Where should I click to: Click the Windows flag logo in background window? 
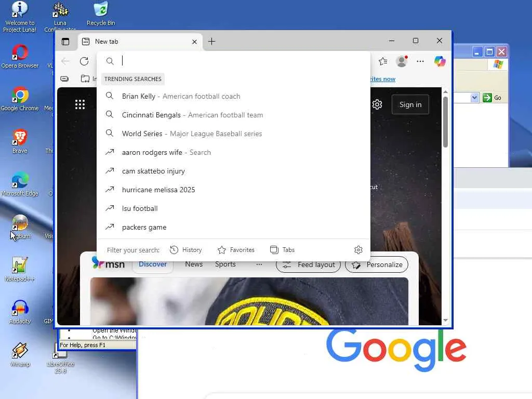point(498,64)
